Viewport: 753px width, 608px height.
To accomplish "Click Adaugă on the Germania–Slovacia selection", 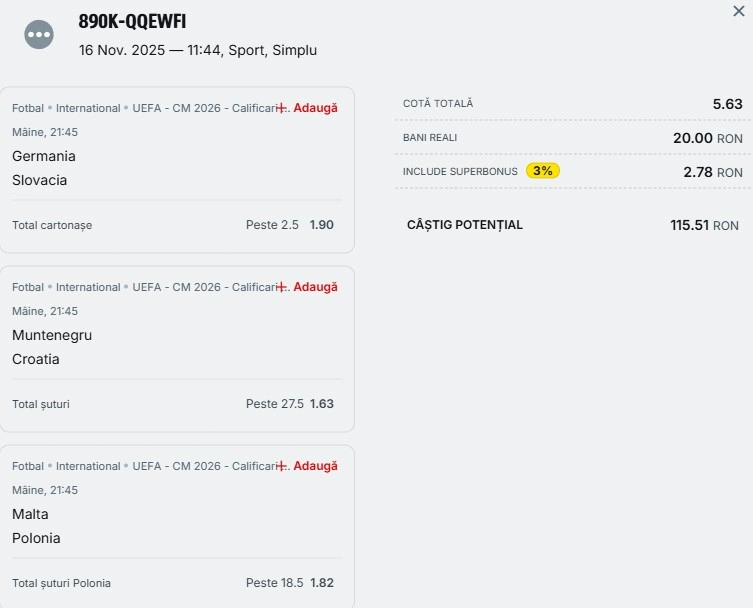I will pos(315,108).
